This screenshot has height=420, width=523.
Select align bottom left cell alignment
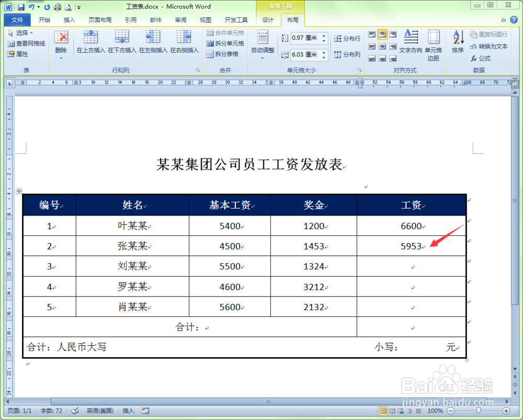click(x=372, y=59)
